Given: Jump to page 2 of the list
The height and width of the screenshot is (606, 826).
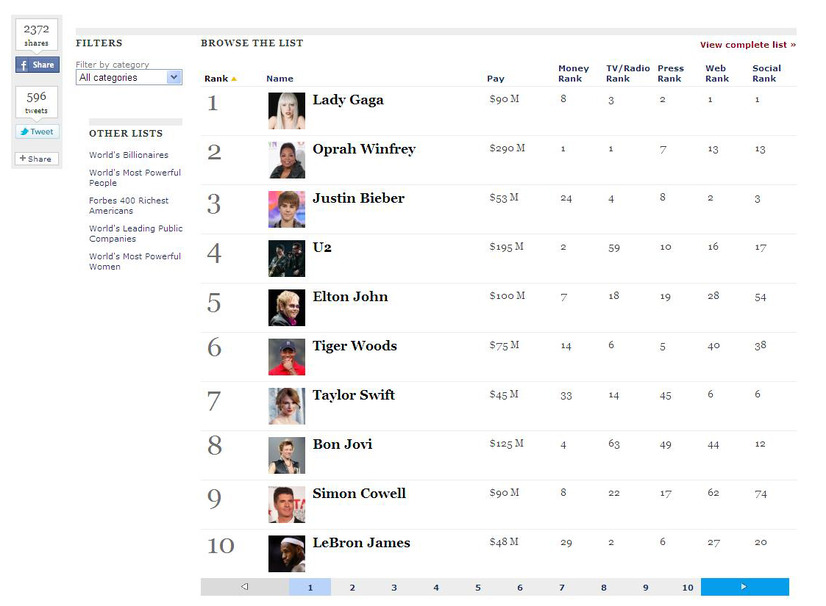Looking at the screenshot, I should (352, 587).
